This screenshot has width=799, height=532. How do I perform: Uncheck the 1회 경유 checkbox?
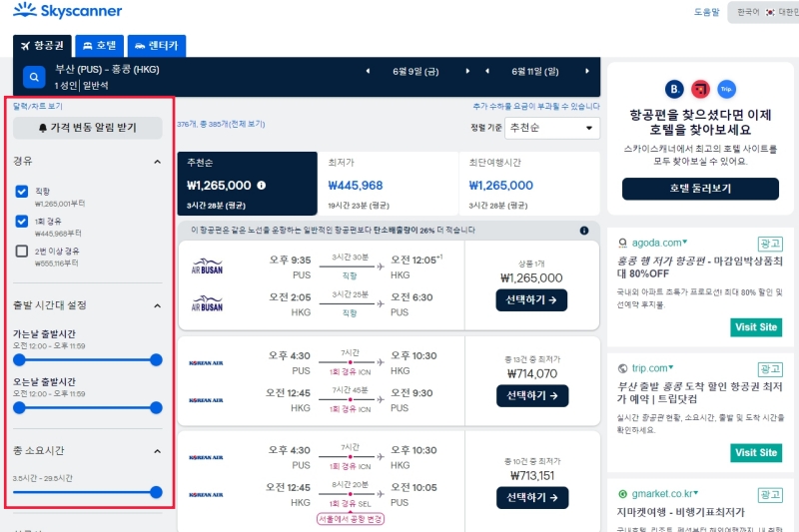pos(21,221)
